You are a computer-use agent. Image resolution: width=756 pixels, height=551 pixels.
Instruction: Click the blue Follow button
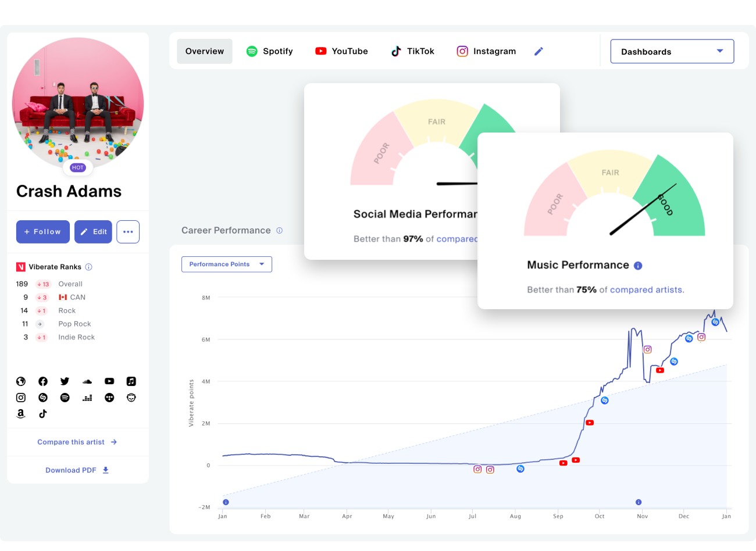pyautogui.click(x=43, y=232)
